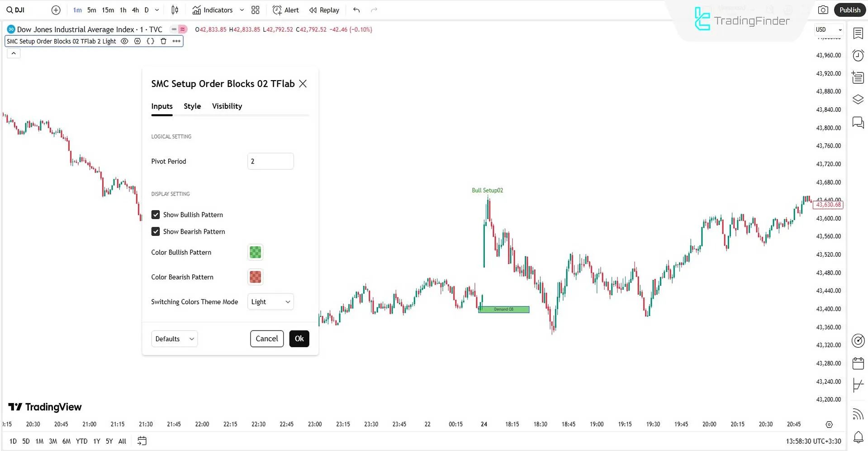
Task: Open the Color Bullish Pattern swatch
Action: [x=255, y=252]
